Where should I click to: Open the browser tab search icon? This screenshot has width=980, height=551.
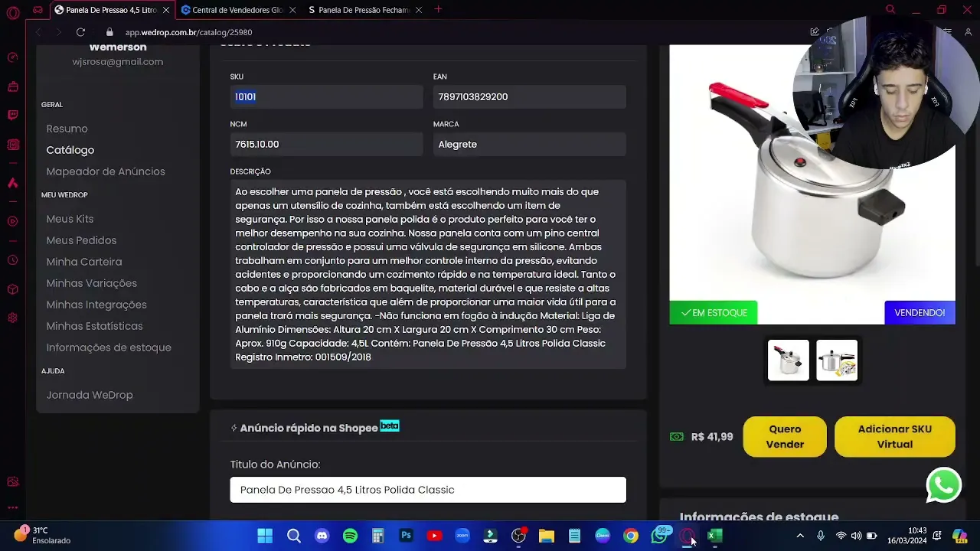click(x=890, y=10)
